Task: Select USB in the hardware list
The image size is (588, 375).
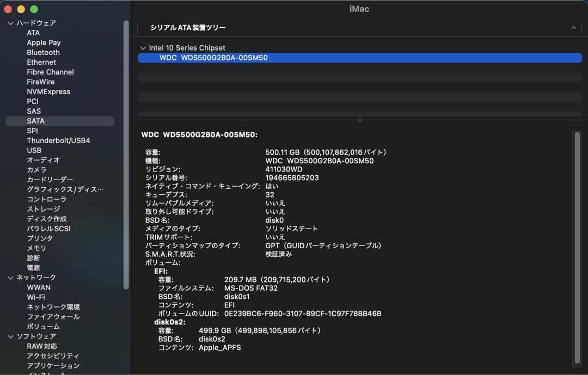Action: tap(34, 150)
